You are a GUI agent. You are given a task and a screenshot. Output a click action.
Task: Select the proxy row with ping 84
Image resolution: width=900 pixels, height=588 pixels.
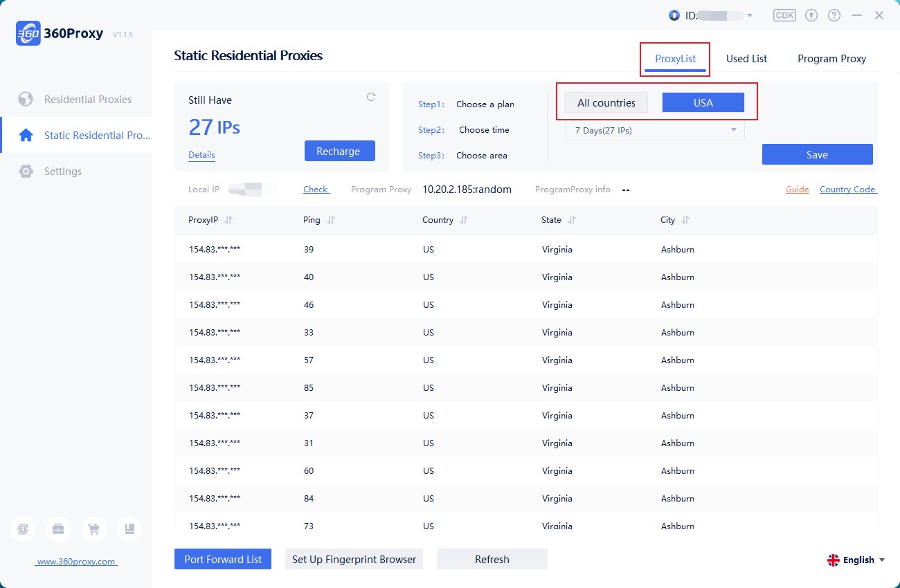click(526, 498)
